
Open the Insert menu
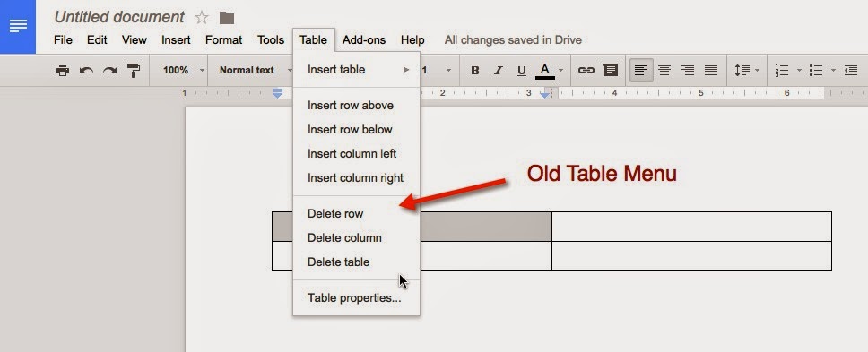176,39
